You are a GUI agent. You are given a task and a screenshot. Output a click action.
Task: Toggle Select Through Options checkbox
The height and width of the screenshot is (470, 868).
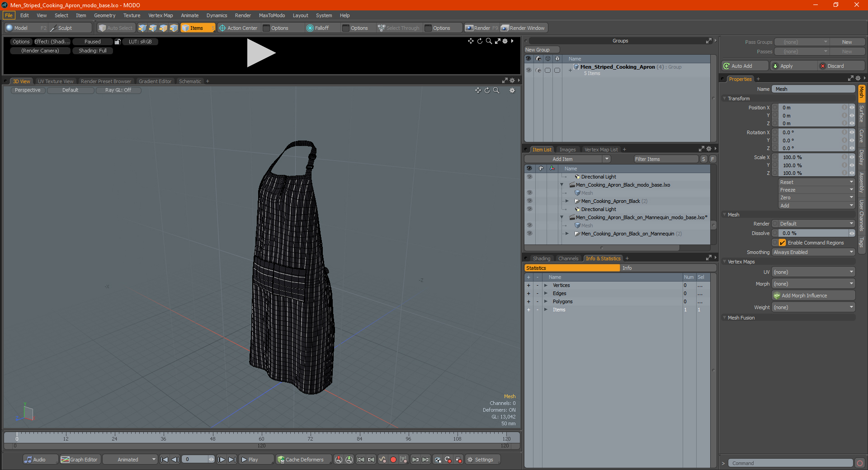(428, 28)
